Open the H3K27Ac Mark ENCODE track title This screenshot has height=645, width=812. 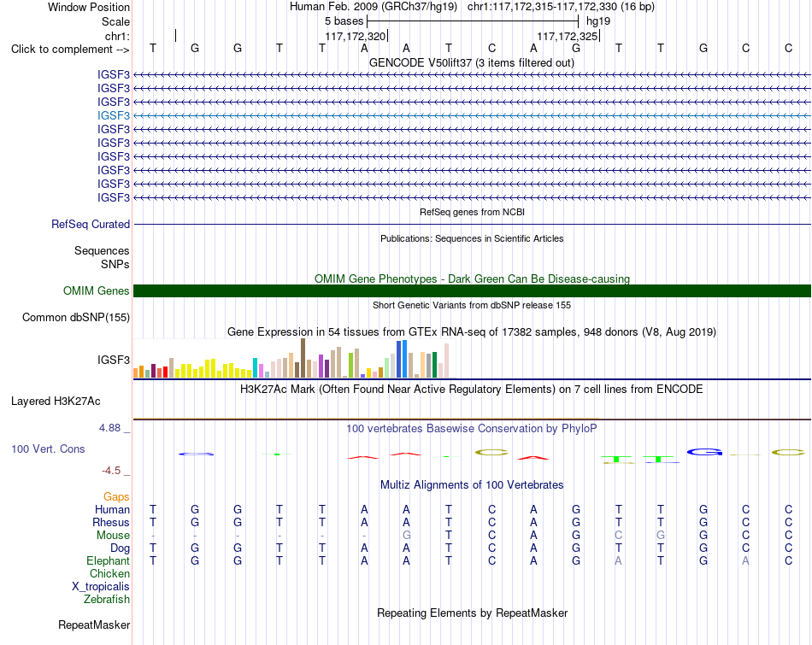(472, 390)
